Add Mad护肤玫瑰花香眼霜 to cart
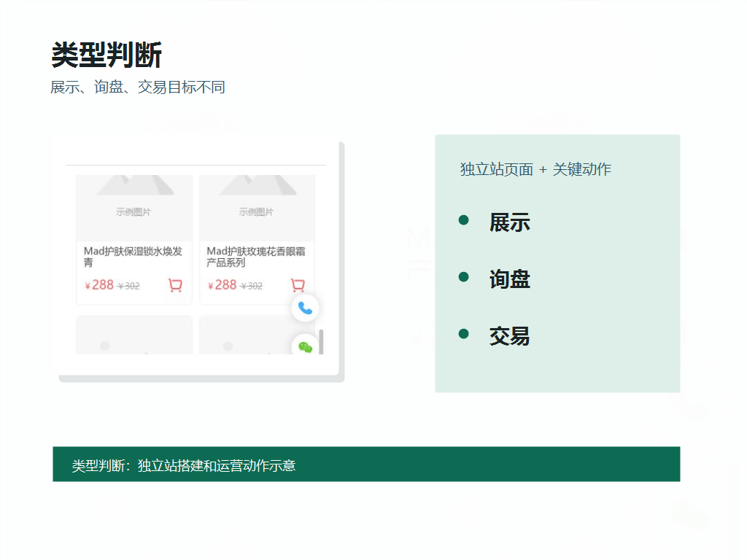This screenshot has height=560, width=747. [298, 285]
